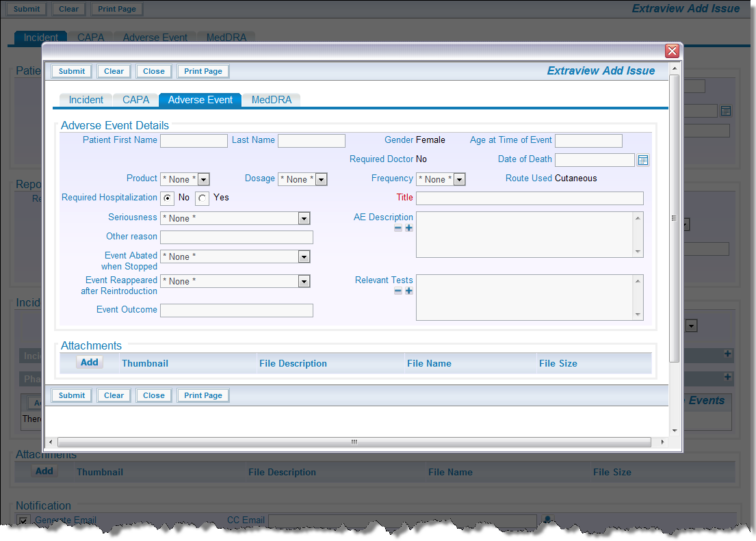Focus the Patient First Name field
The width and height of the screenshot is (756, 541).
[194, 141]
